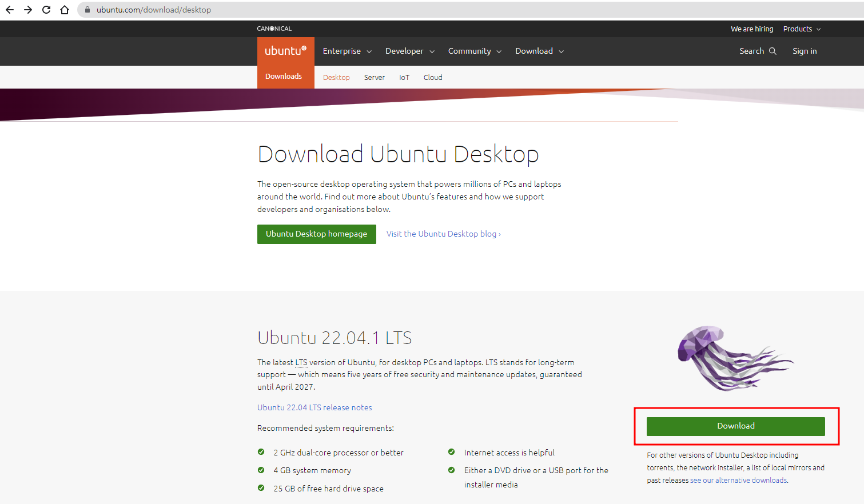Click the jellyfish illustration
This screenshot has height=504, width=864.
735,358
